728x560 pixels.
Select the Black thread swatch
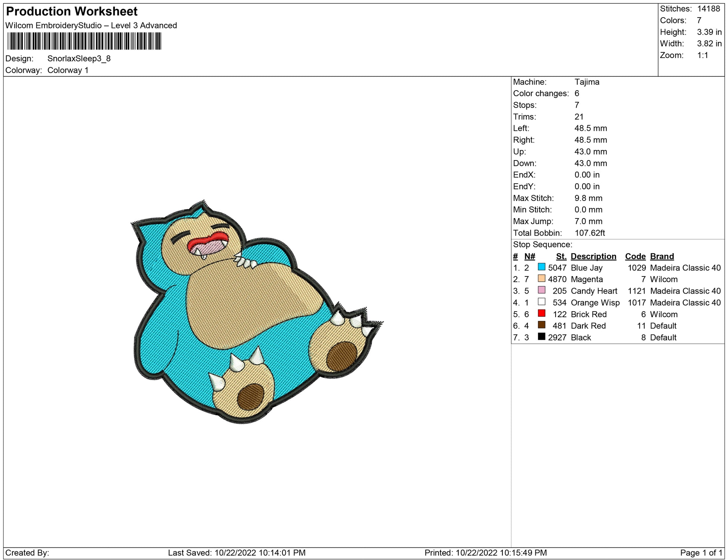pos(541,337)
